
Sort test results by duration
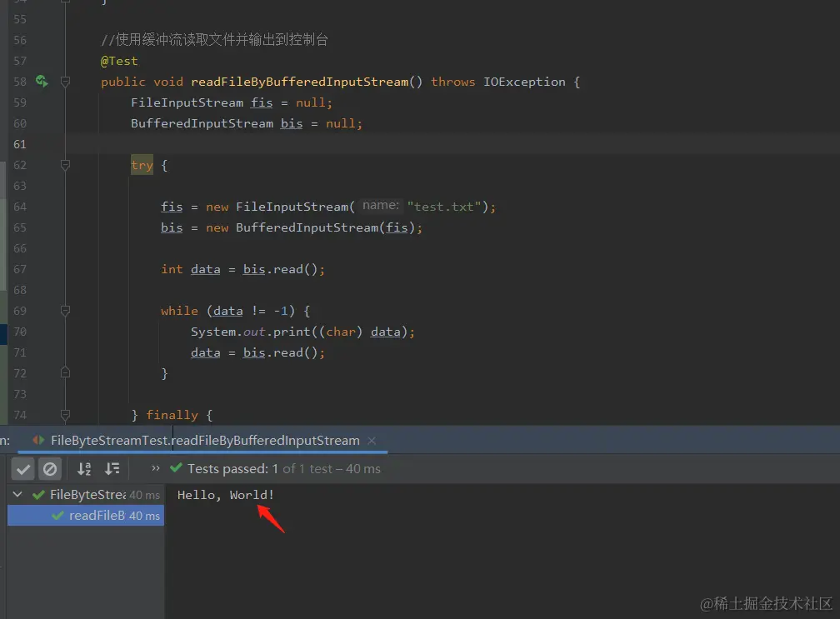[112, 469]
